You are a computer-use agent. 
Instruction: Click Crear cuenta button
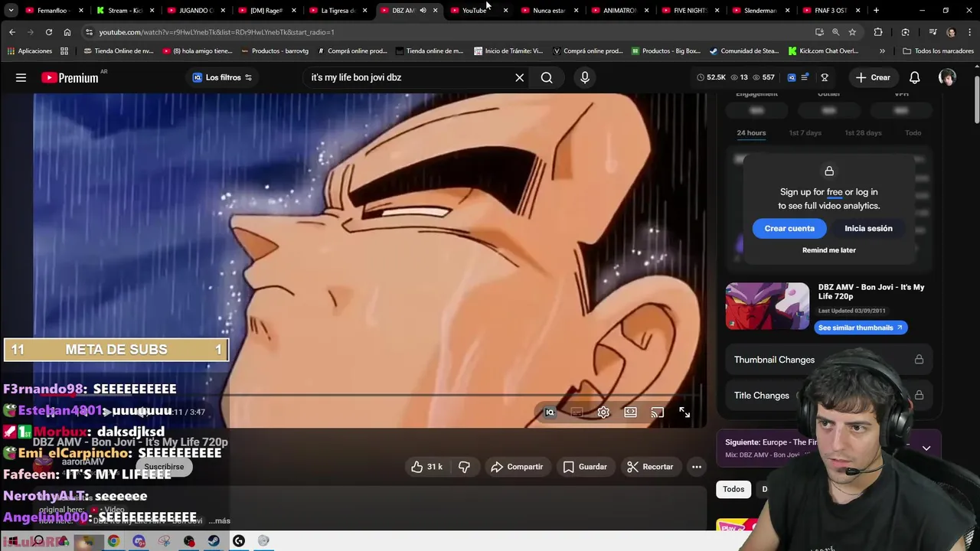coord(789,228)
